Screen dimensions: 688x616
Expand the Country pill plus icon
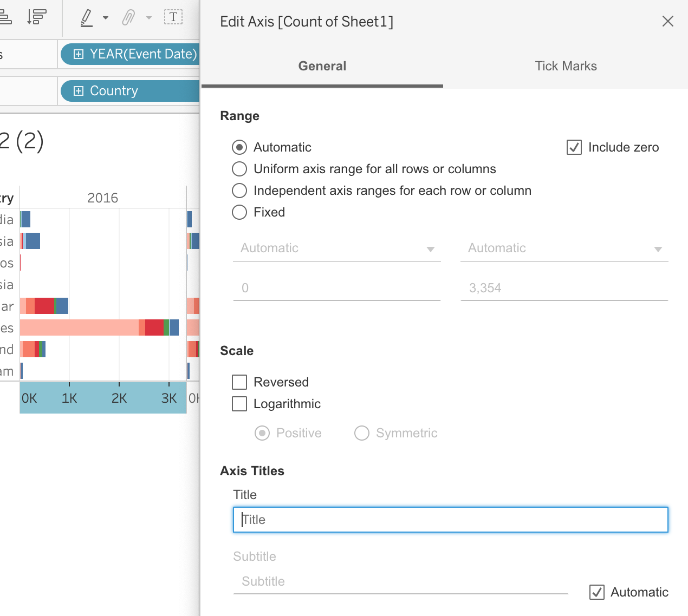point(79,91)
